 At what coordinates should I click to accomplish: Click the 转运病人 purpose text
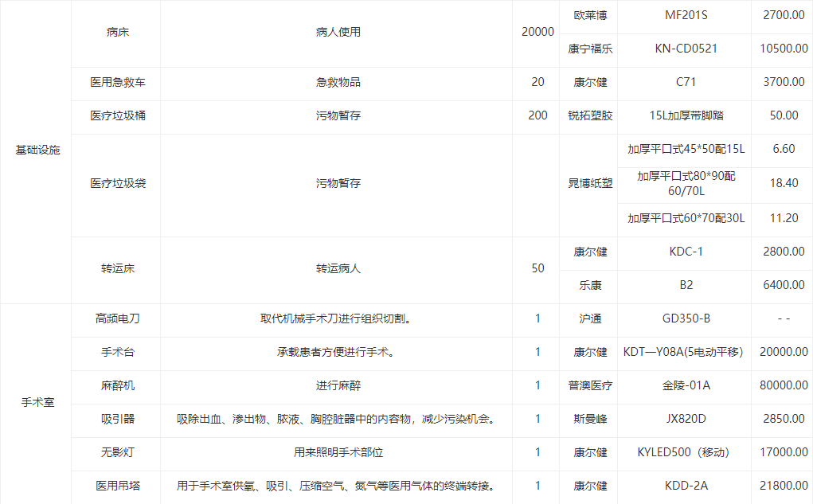(338, 268)
